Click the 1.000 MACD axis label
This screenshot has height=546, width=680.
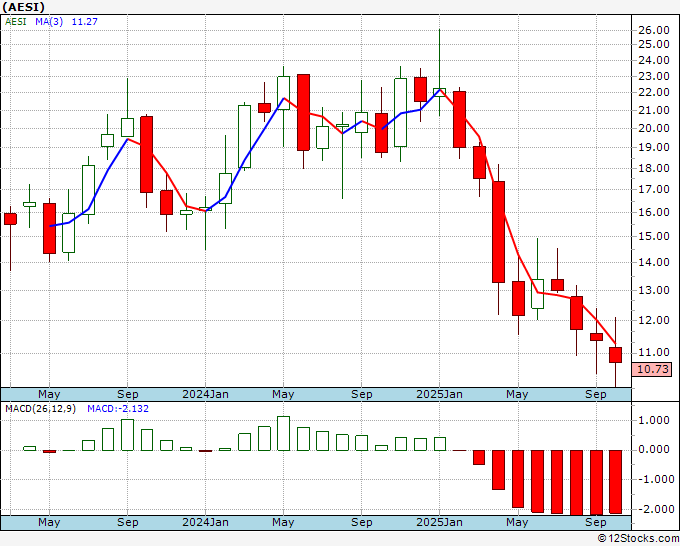point(656,420)
